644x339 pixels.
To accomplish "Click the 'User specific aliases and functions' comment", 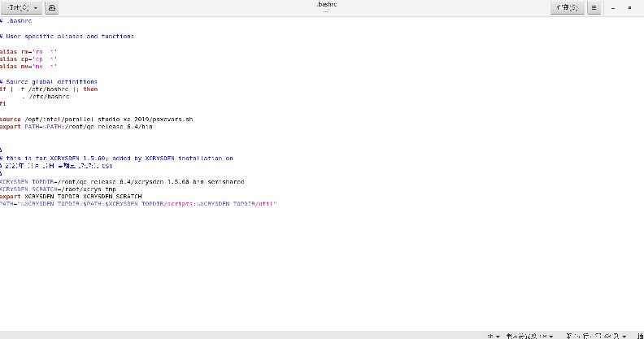I will tap(67, 36).
